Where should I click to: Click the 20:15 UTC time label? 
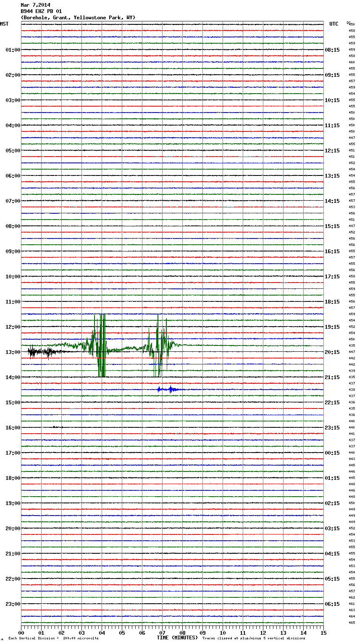(332, 352)
